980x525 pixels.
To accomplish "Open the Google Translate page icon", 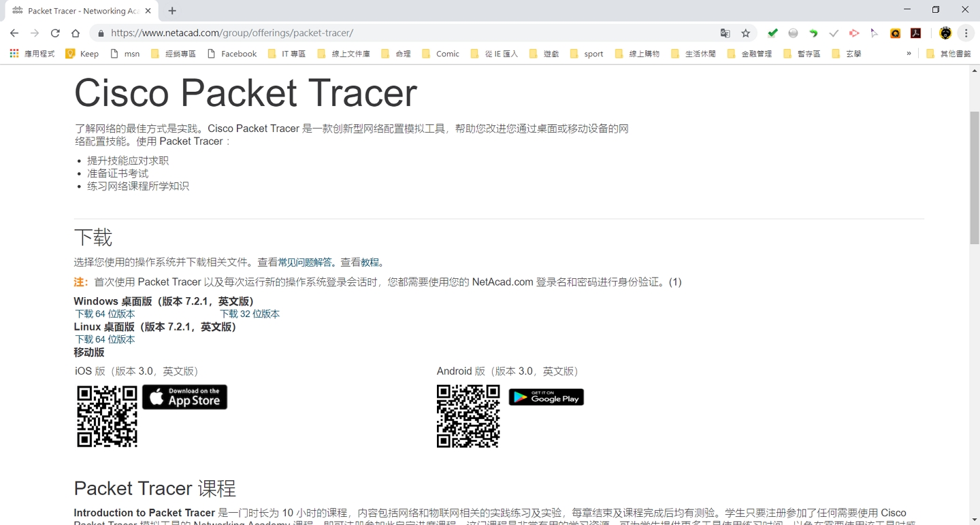I will pos(725,33).
